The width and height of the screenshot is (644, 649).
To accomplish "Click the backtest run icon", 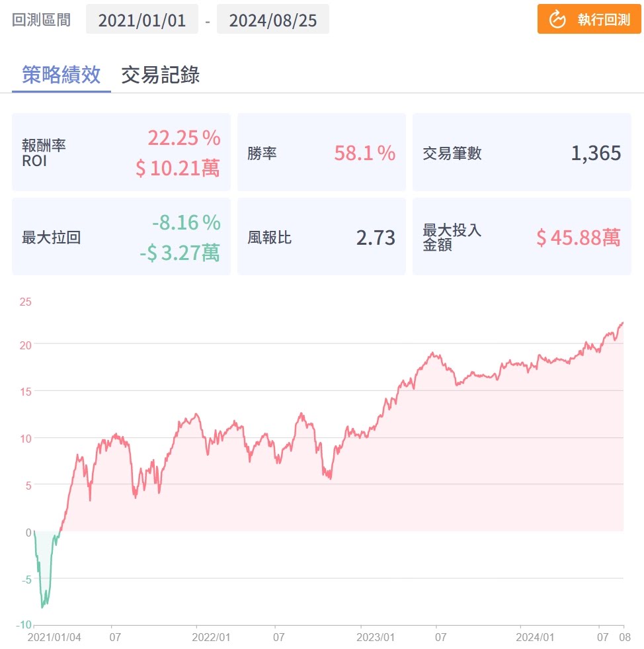I will pos(557,19).
